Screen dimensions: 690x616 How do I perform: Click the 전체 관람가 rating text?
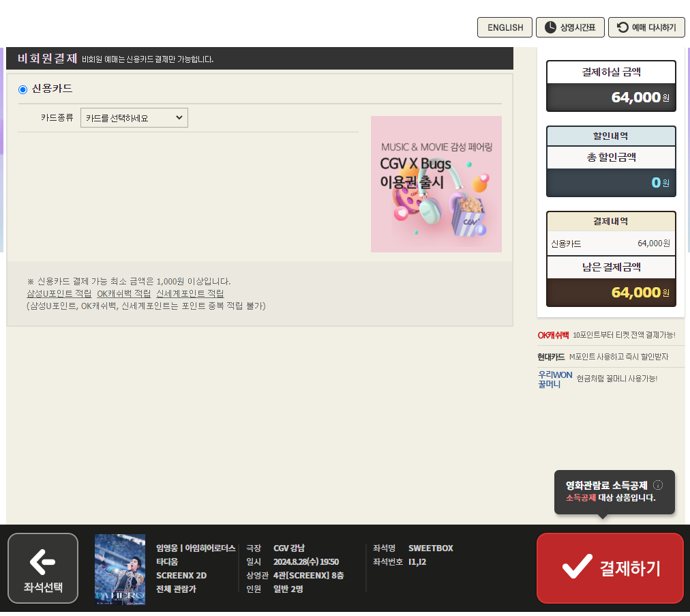coord(176,589)
